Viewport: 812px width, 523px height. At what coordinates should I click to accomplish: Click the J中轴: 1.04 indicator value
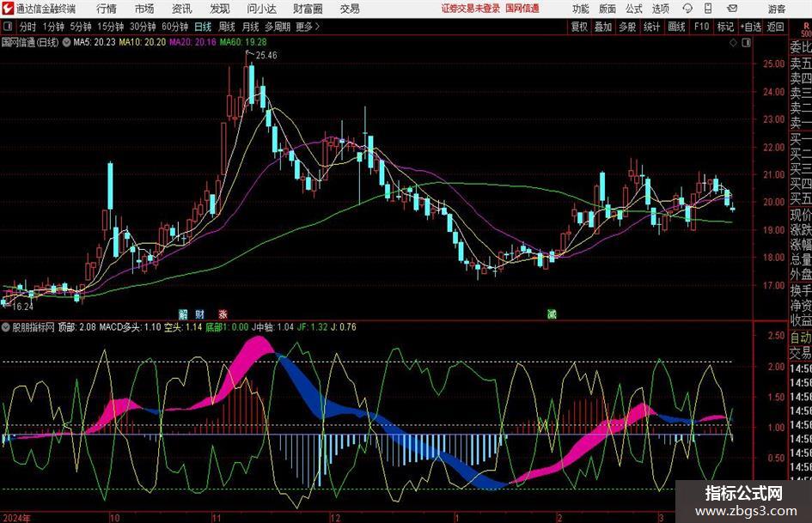tap(272, 327)
